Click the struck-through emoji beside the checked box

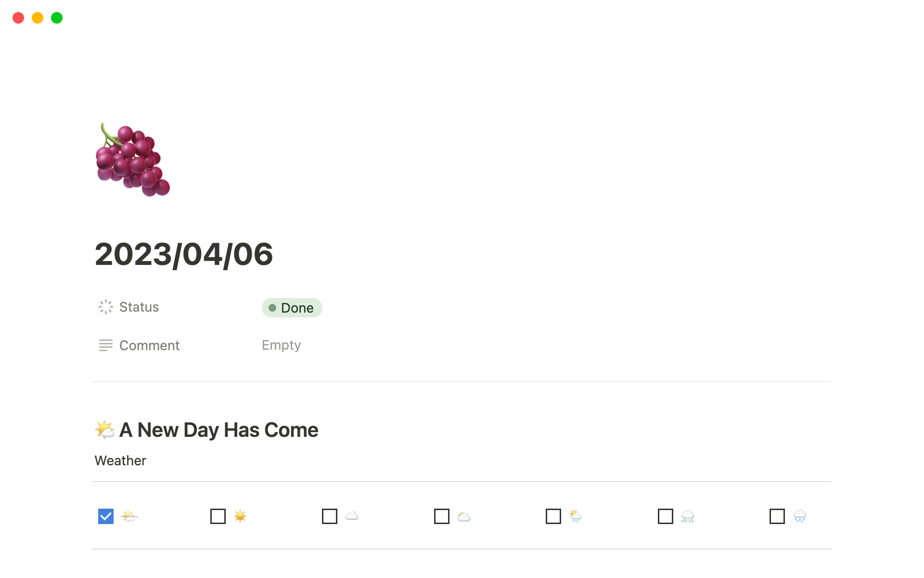129,516
